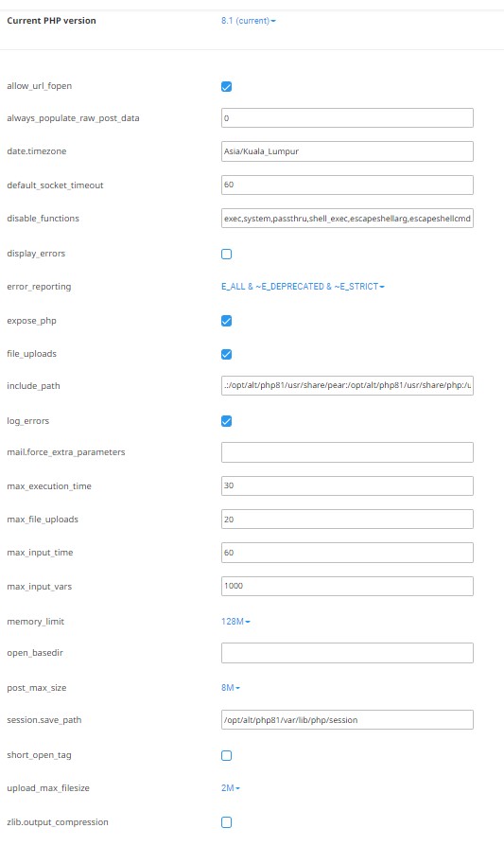This screenshot has height=846, width=504.
Task: Enable the zlib.output_compression checkbox
Action: [x=226, y=822]
